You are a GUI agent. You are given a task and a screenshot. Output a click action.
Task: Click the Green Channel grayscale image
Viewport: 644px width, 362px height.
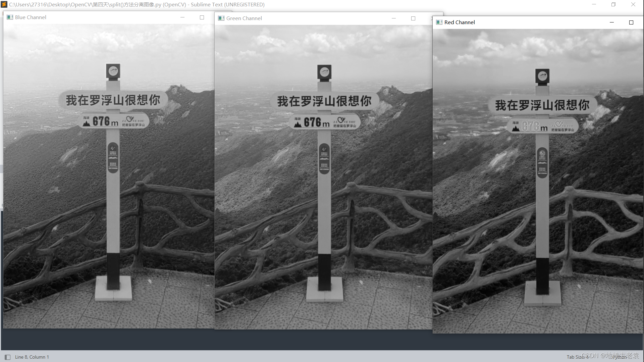324,177
